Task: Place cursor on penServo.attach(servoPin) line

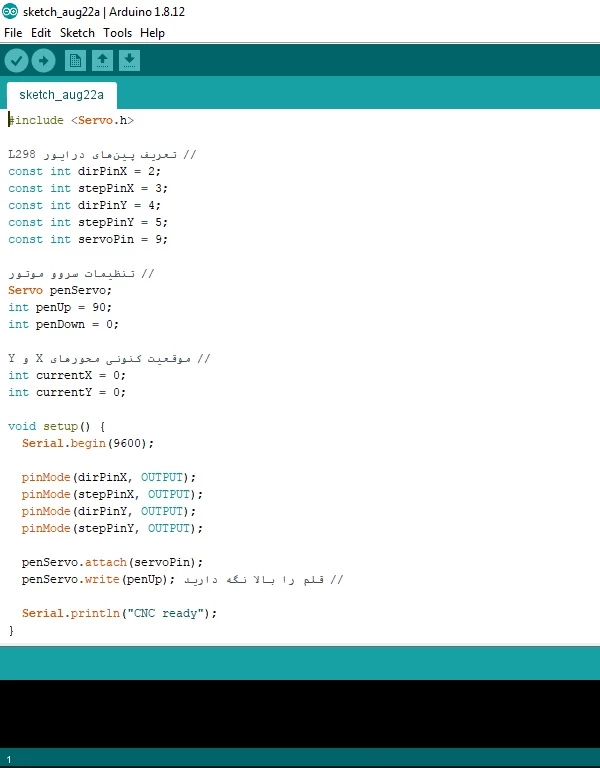Action: click(112, 562)
